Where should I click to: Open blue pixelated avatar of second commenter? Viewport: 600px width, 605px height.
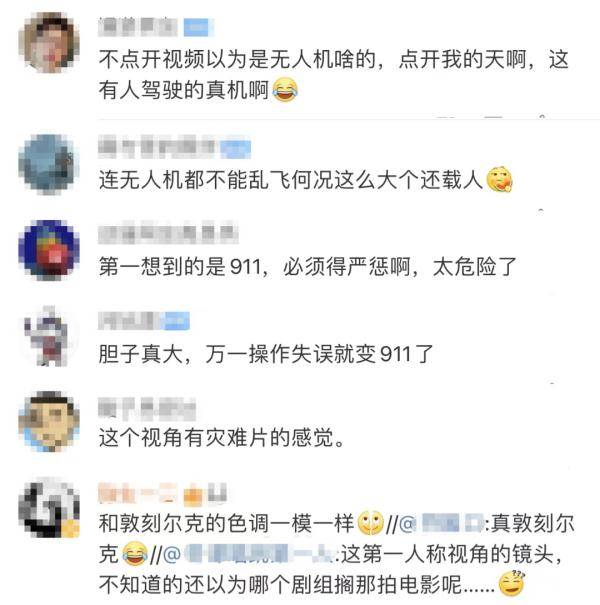pyautogui.click(x=49, y=164)
